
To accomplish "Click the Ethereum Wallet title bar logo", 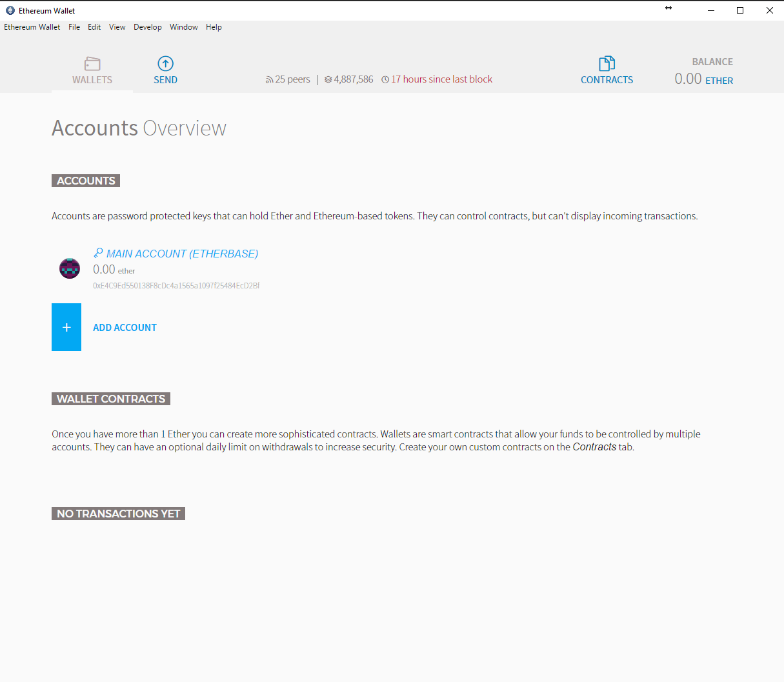I will pos(10,10).
